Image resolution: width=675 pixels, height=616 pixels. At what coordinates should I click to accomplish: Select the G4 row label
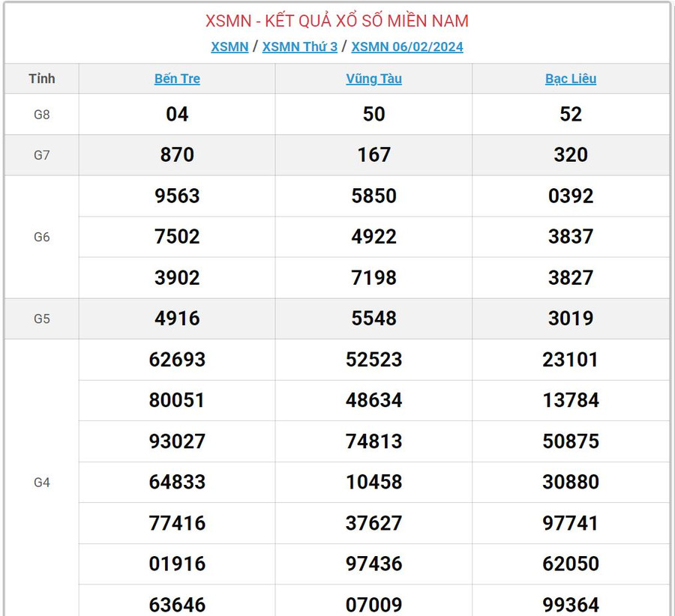coord(42,482)
